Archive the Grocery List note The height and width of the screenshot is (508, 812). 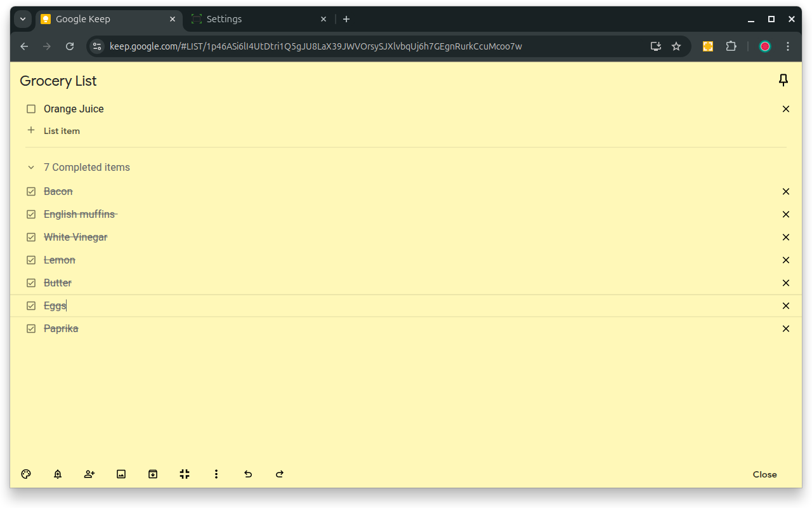pos(153,474)
